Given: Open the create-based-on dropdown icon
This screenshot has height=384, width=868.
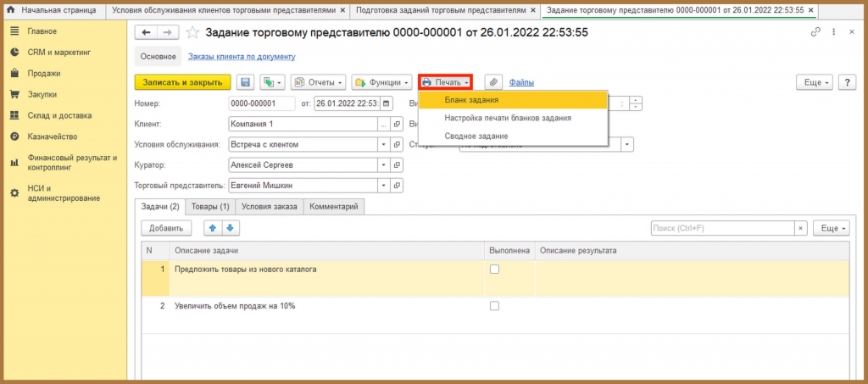Looking at the screenshot, I should [x=270, y=82].
